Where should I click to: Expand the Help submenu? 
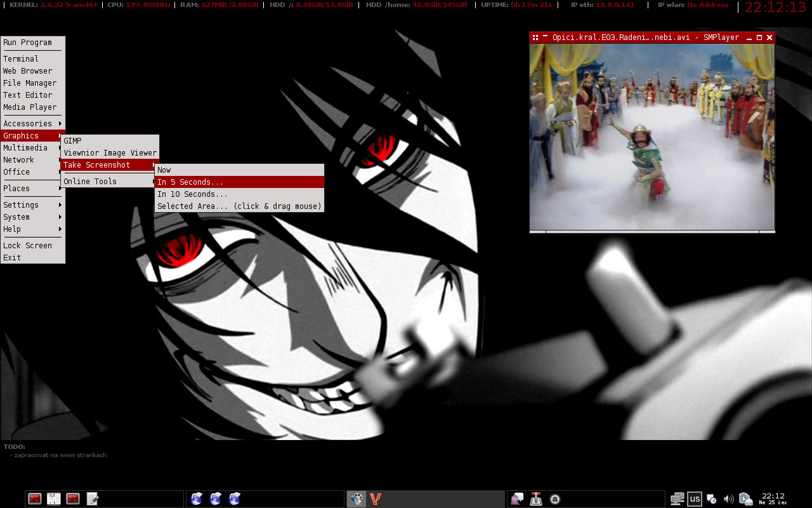click(33, 229)
